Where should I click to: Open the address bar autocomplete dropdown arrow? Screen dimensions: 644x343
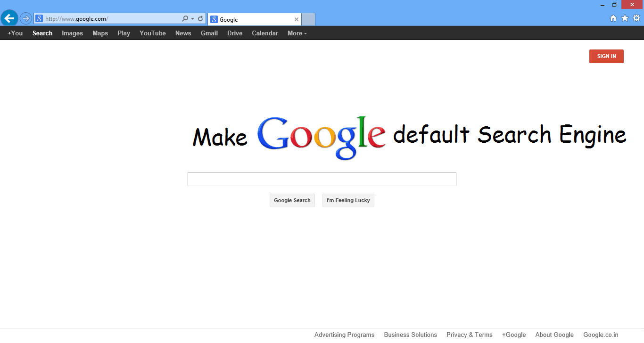click(192, 19)
